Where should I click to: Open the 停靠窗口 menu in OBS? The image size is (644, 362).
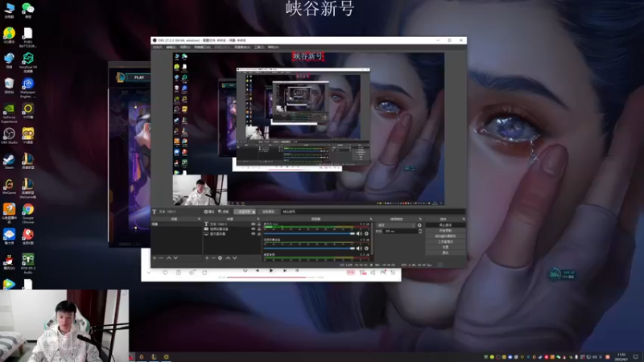coord(202,47)
